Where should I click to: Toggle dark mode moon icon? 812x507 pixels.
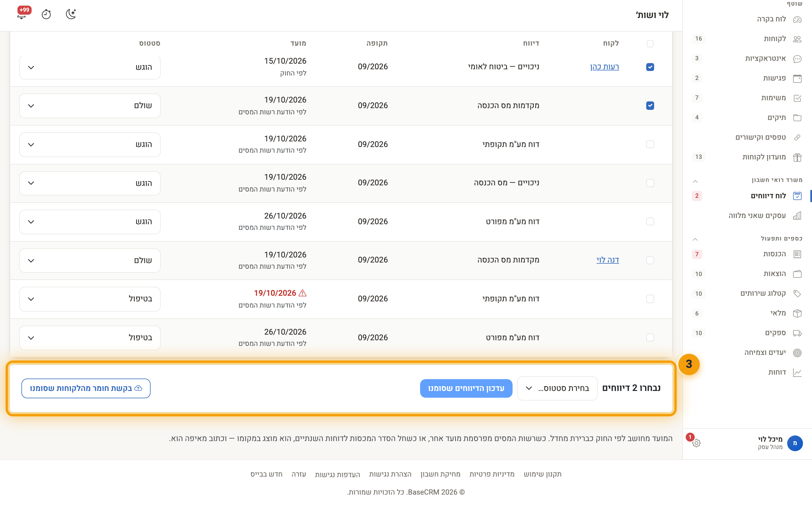click(71, 14)
